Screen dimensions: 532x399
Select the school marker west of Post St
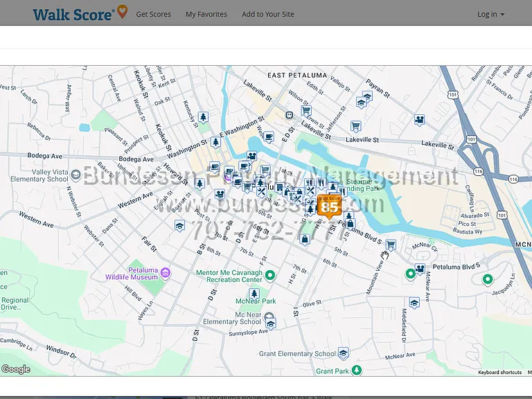click(x=180, y=226)
